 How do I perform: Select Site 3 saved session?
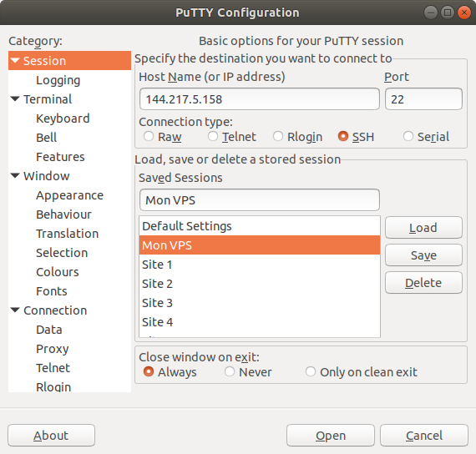[x=260, y=303]
